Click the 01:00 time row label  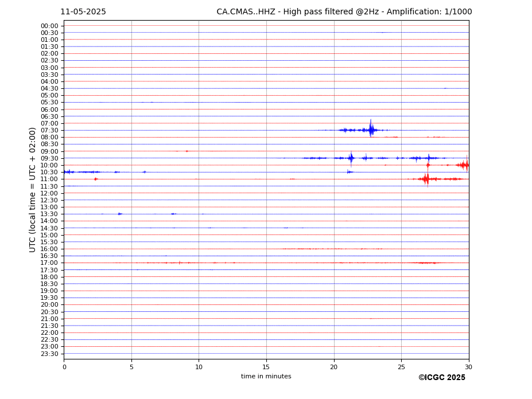click(49, 40)
